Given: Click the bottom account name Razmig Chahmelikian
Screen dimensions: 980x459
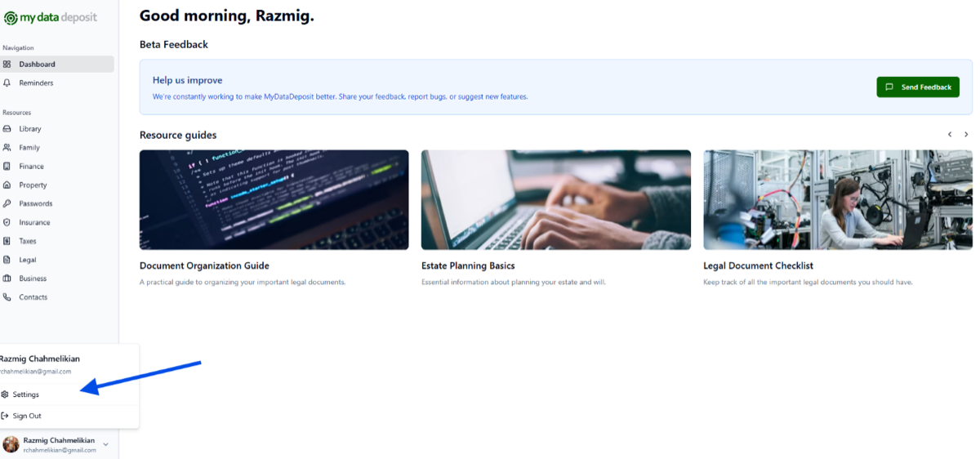Looking at the screenshot, I should pos(59,441).
